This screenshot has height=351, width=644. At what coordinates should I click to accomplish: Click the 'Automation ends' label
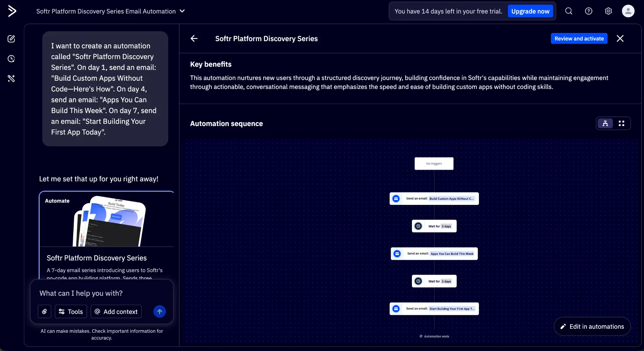coord(434,336)
